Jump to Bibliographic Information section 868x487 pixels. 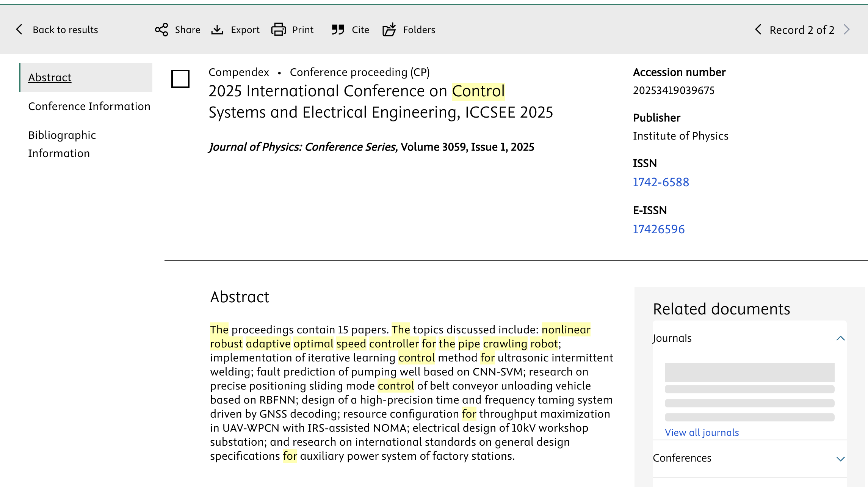coord(62,144)
